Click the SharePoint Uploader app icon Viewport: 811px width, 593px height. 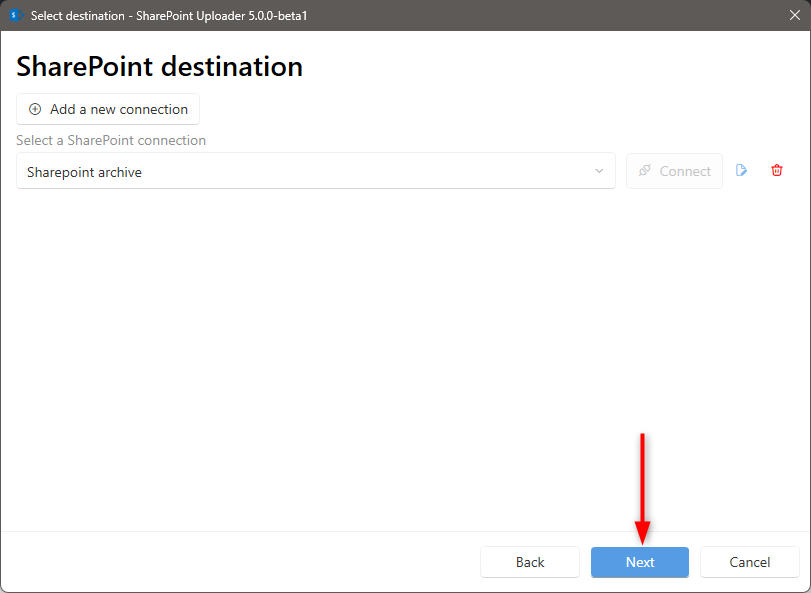15,15
